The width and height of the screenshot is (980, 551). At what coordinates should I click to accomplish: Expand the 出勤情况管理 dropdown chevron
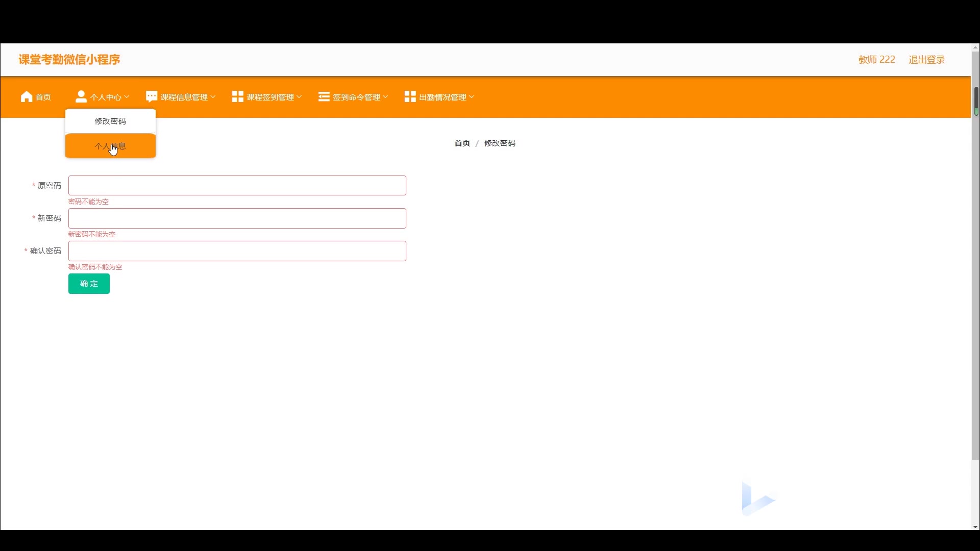(472, 97)
